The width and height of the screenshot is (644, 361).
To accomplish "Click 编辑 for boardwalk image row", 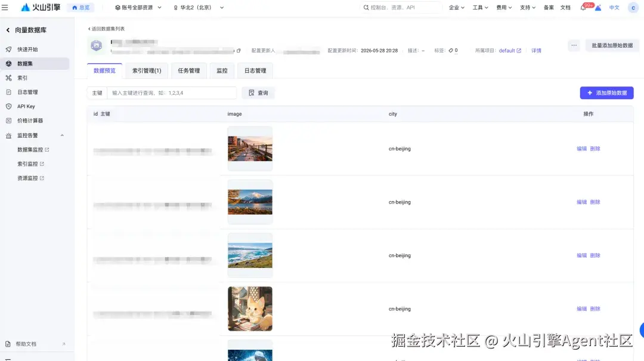I will point(581,149).
